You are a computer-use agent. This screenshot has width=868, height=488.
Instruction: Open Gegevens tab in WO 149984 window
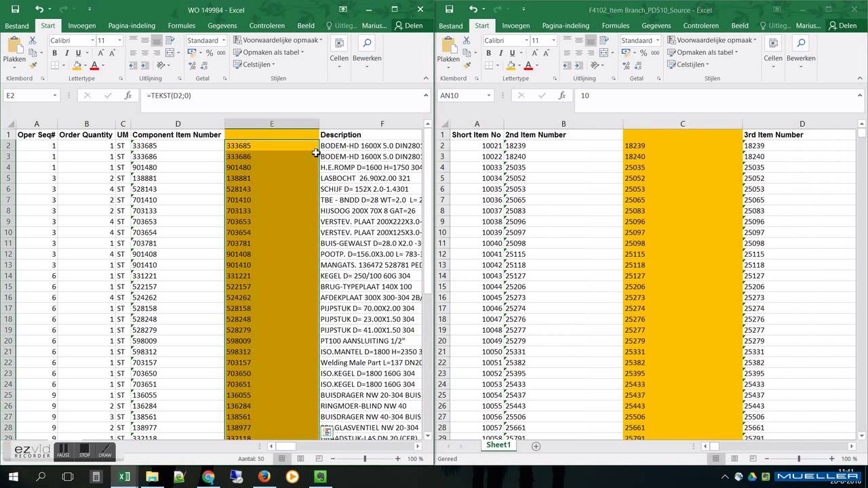222,26
